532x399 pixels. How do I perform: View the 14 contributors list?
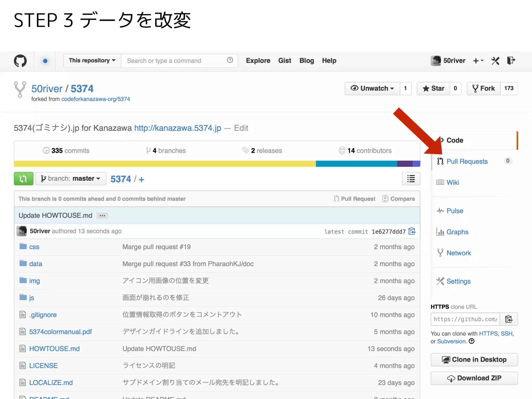pos(365,151)
